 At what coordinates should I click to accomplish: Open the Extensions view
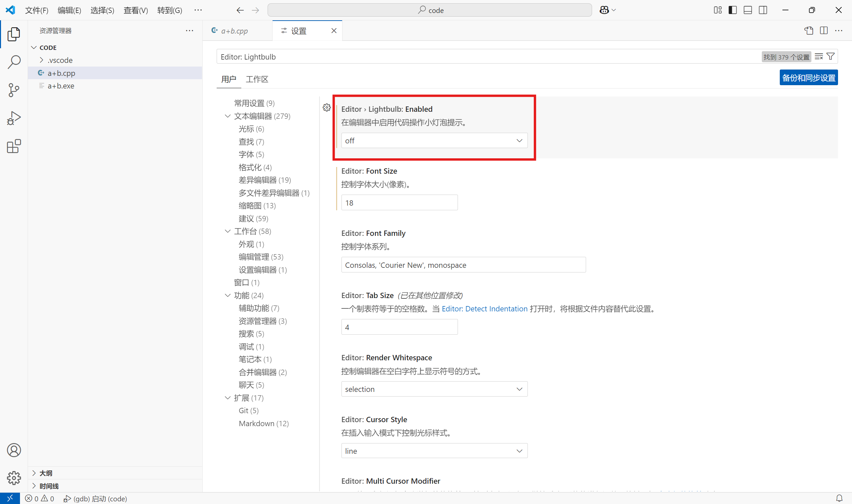(x=14, y=146)
